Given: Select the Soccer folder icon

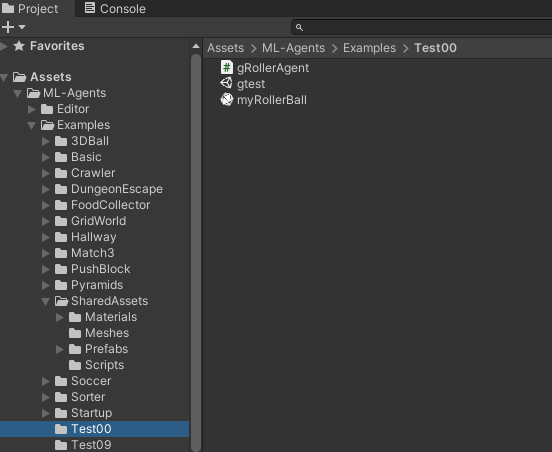Looking at the screenshot, I should point(61,381).
